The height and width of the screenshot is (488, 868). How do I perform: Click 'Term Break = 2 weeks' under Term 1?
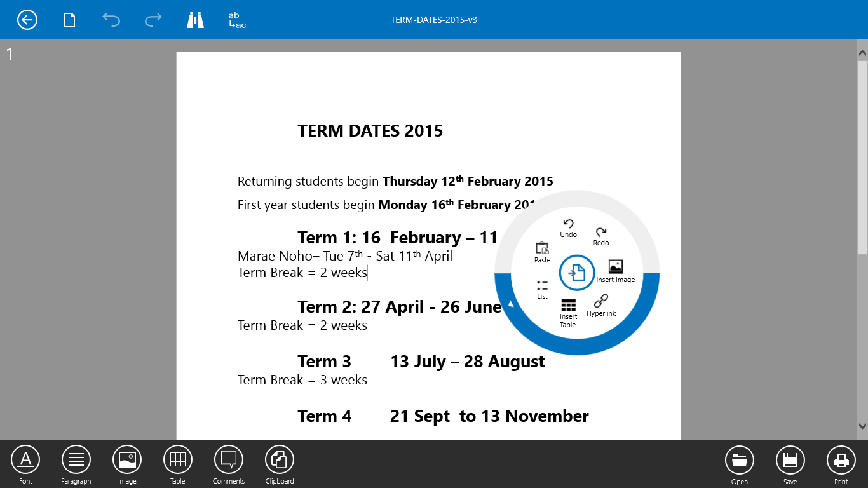point(302,273)
